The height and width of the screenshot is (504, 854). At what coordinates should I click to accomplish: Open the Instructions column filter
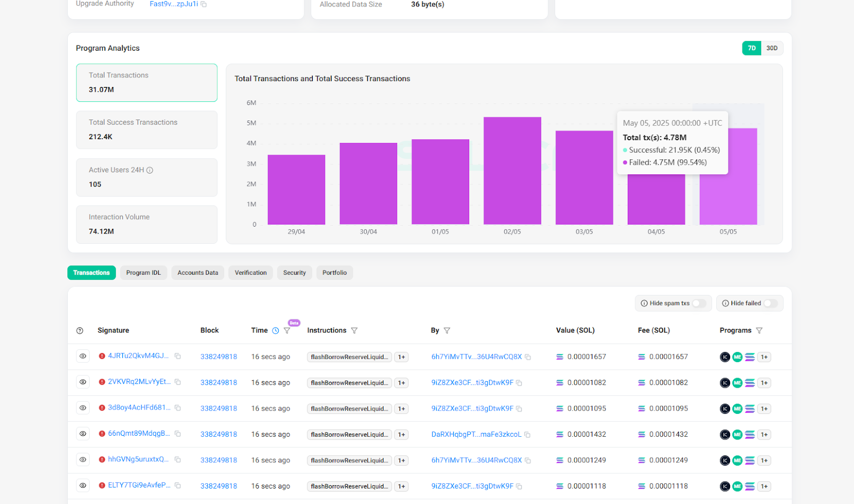(354, 331)
